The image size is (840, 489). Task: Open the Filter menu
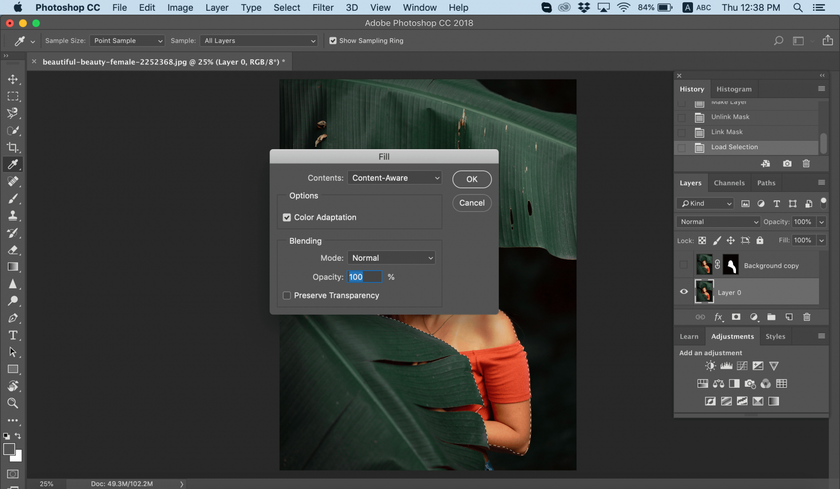coord(322,7)
